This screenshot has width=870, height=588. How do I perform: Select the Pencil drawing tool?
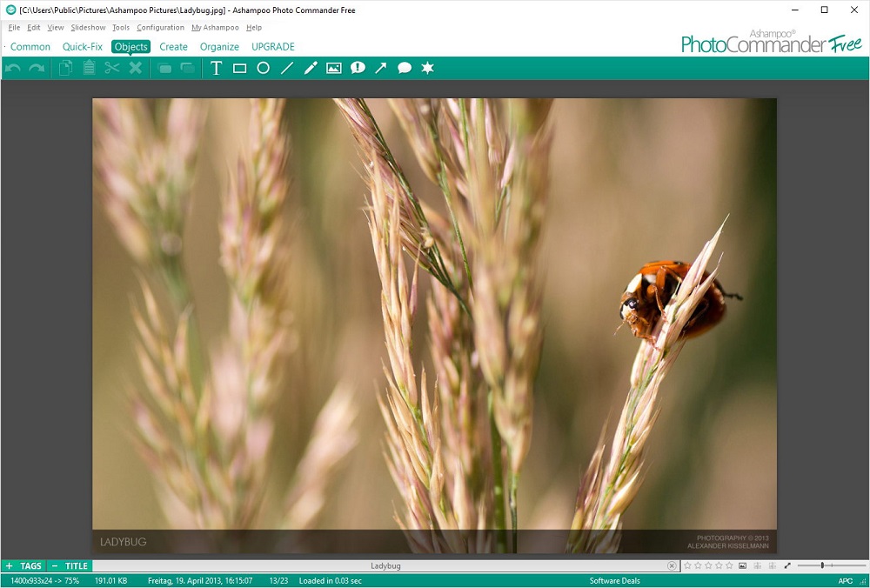click(x=310, y=68)
